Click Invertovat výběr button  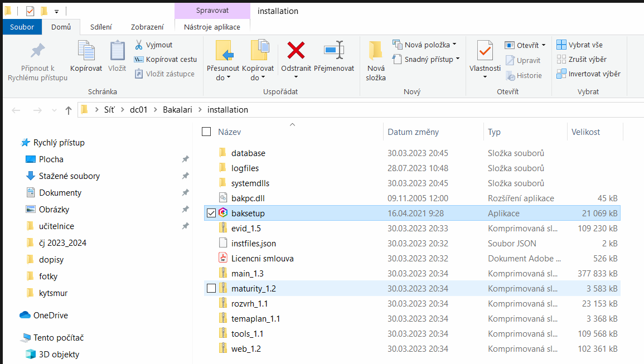click(588, 74)
